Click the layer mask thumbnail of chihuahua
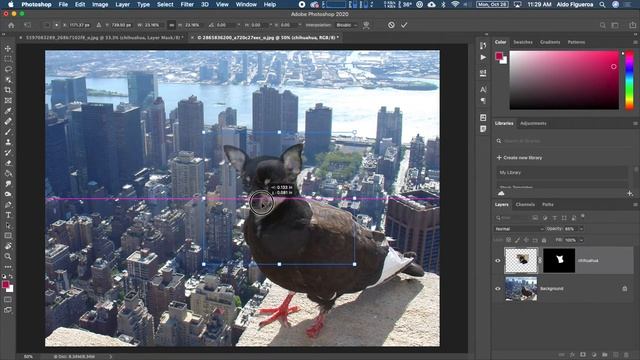The image size is (640, 360). 559,260
